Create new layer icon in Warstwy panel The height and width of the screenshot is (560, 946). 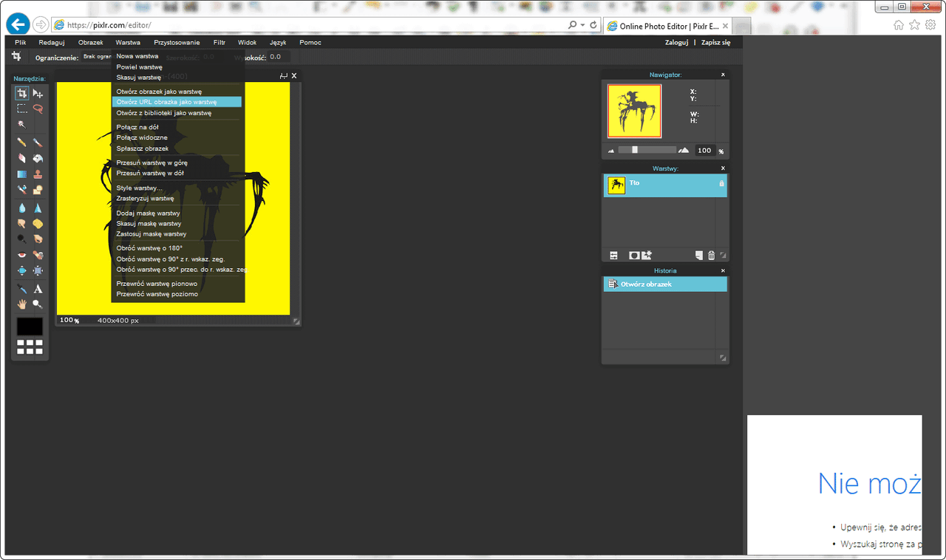coord(699,256)
